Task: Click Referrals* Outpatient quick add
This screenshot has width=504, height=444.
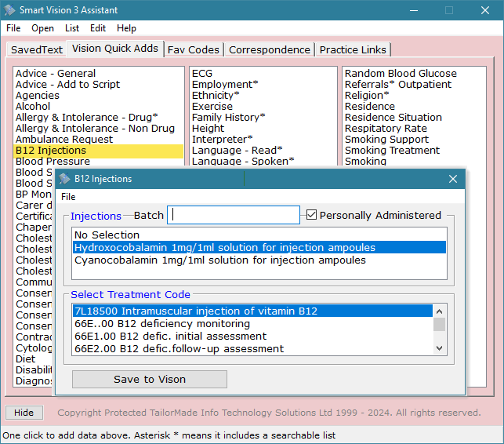Action: pyautogui.click(x=398, y=84)
